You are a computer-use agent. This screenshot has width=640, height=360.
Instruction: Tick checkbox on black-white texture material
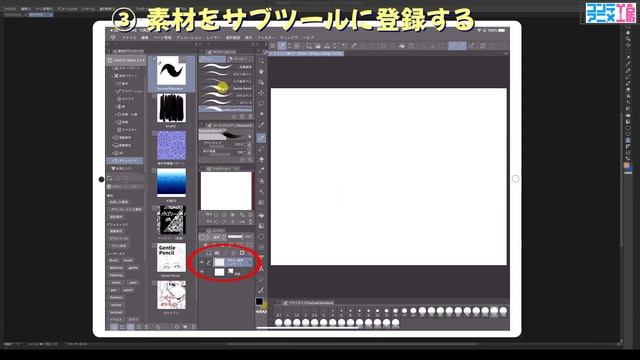pyautogui.click(x=154, y=208)
